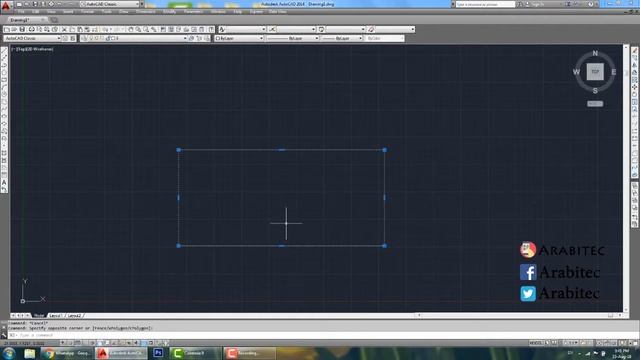Click the Cut icon in Standard toolbar

click(64, 29)
